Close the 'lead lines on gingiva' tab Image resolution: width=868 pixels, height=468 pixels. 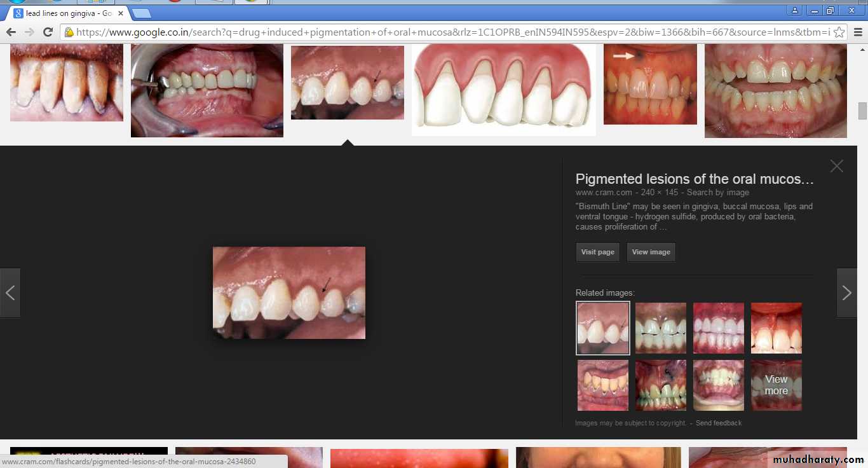coord(121,13)
